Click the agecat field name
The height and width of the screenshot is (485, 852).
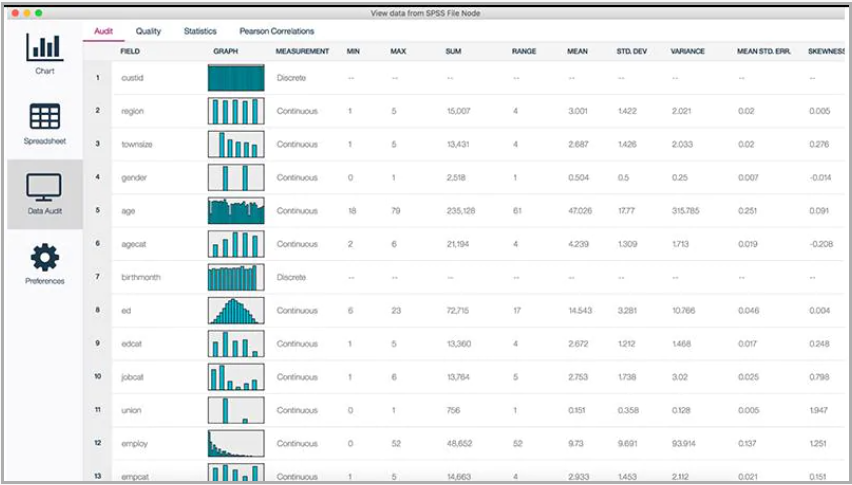pyautogui.click(x=134, y=244)
